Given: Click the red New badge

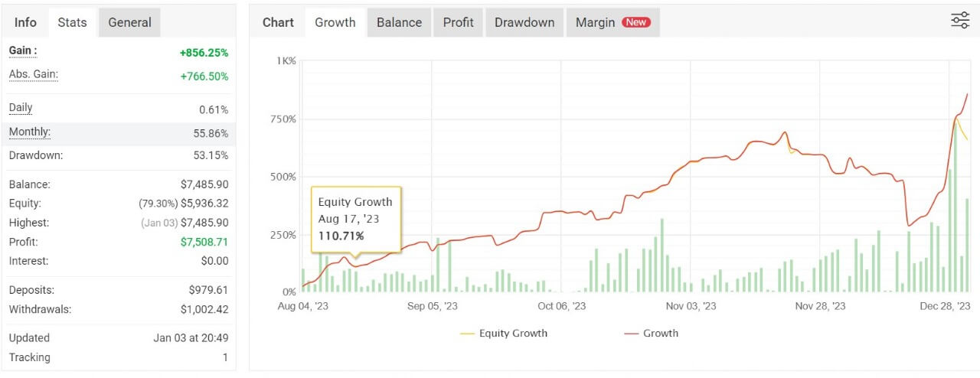Looking at the screenshot, I should coord(636,22).
